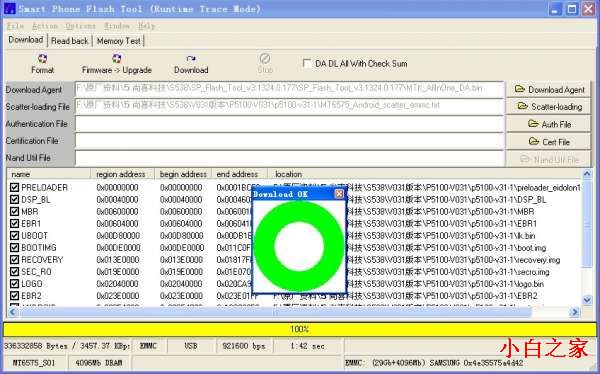Image resolution: width=600 pixels, height=374 pixels.
Task: Click the greyed-out Stop icon
Action: coord(265,59)
